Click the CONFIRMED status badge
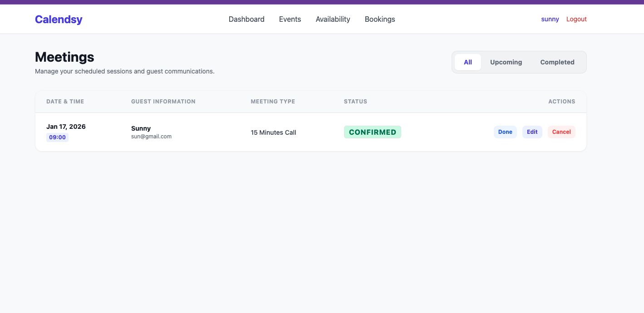 (373, 132)
